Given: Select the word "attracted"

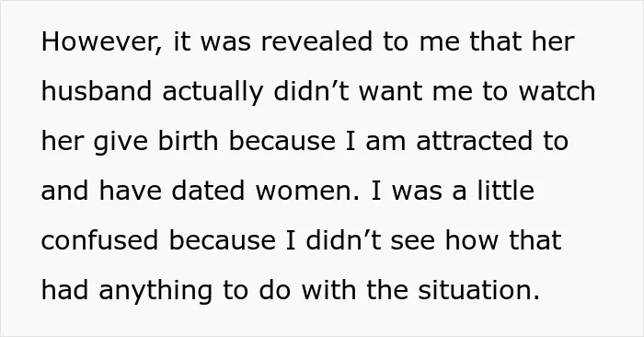Looking at the screenshot, I should 475,141.
